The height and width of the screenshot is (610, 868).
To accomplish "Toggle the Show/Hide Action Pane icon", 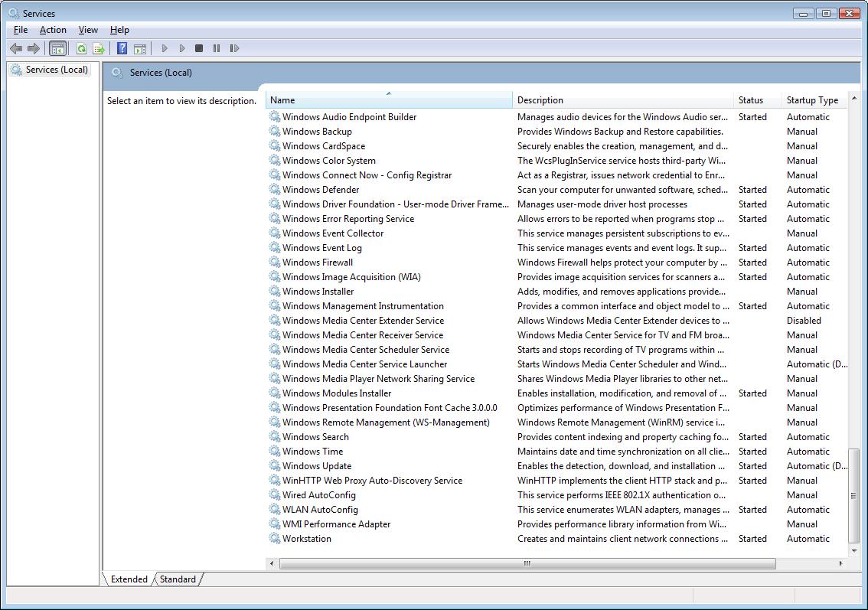I will 140,49.
